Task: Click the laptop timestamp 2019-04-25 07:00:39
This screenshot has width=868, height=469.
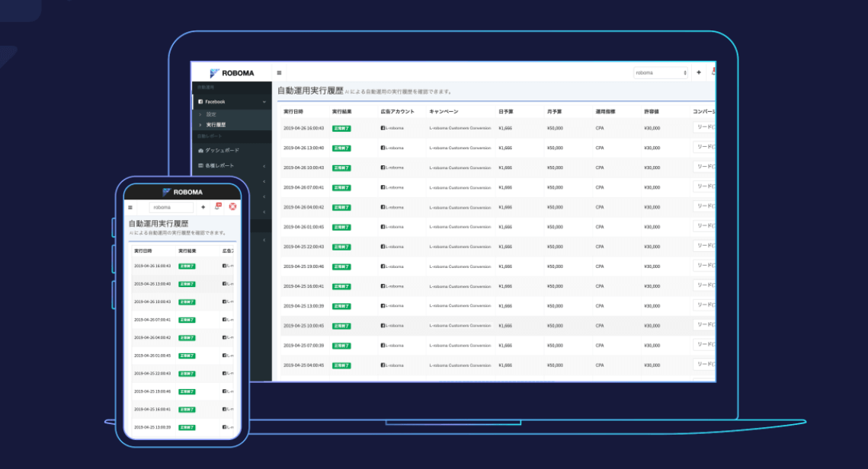Action: click(x=303, y=346)
